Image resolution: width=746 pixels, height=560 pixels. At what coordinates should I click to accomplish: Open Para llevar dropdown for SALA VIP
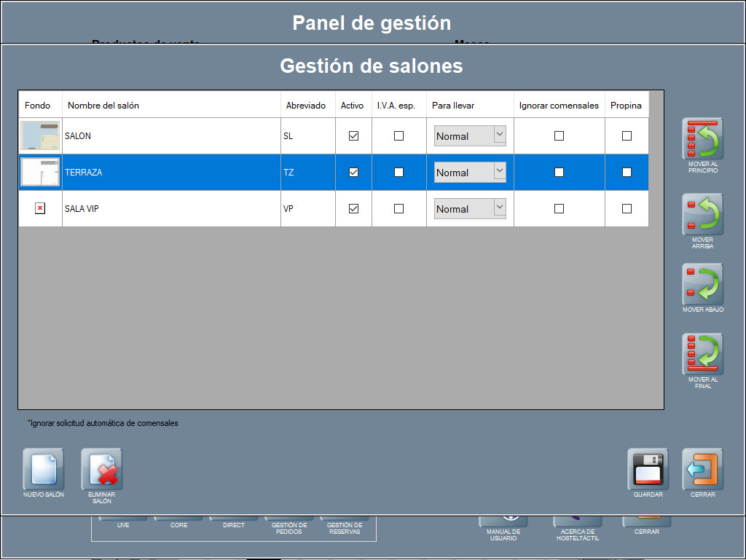pyautogui.click(x=499, y=208)
